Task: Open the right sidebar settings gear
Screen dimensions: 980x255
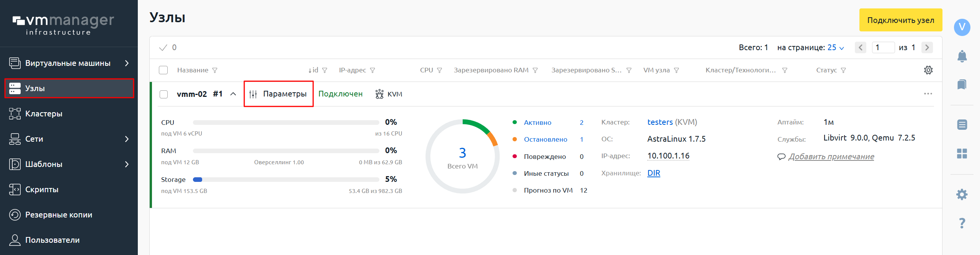Action: pyautogui.click(x=962, y=195)
